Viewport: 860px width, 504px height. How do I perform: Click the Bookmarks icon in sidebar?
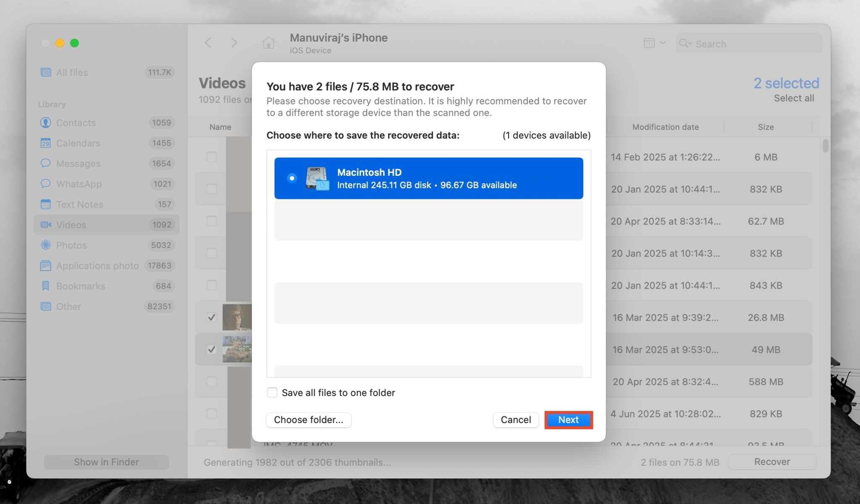[x=46, y=286]
